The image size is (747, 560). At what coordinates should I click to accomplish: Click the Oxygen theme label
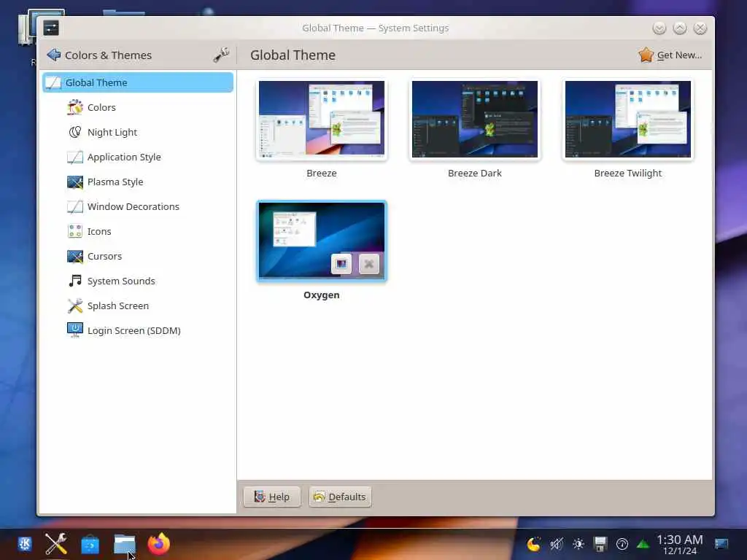coord(322,295)
